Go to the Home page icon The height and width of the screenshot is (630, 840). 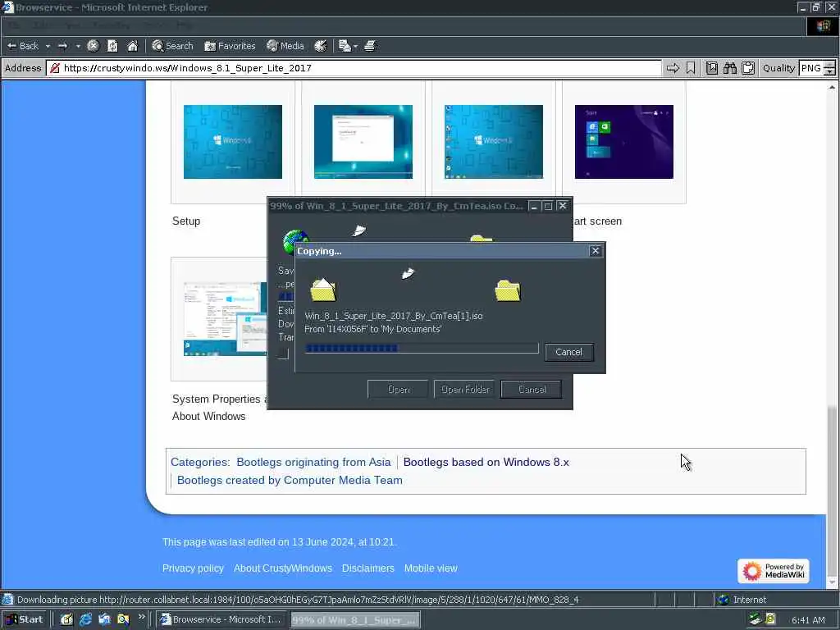132,46
